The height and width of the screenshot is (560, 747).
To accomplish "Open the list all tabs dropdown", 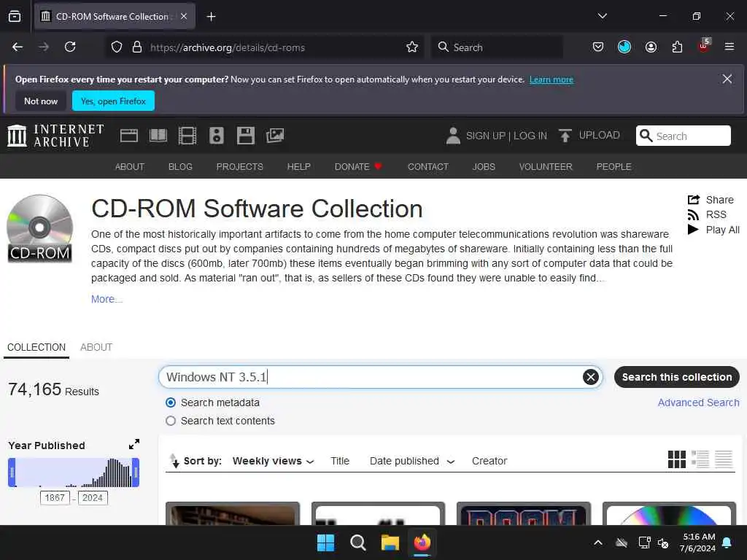I will tap(602, 16).
